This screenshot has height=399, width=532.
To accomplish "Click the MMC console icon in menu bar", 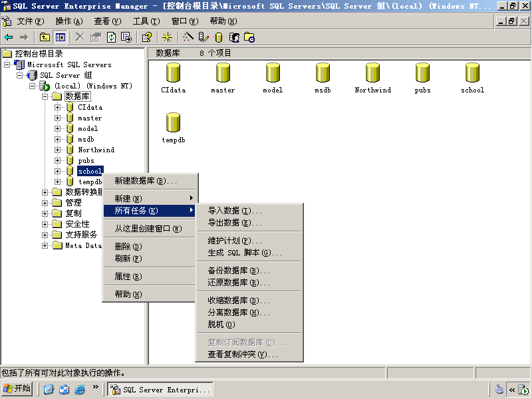I will tap(7, 21).
